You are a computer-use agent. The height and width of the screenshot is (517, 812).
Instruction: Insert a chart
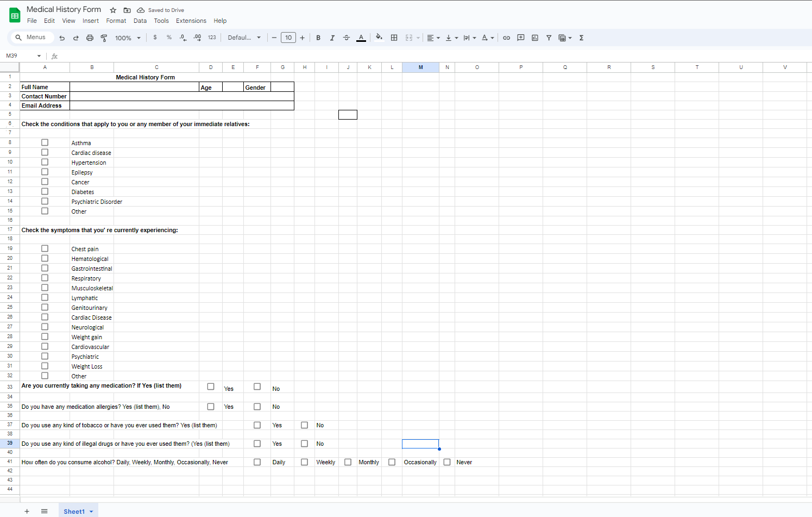point(535,38)
